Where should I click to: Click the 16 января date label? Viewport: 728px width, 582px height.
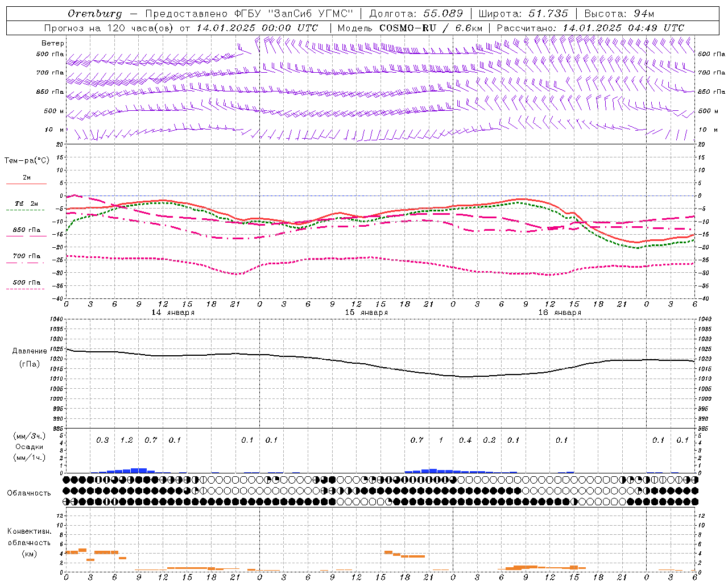tap(560, 313)
